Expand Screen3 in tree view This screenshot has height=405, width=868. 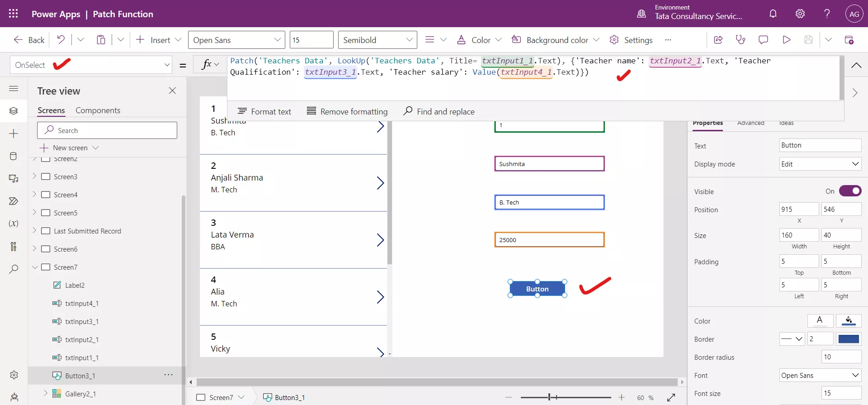tap(34, 176)
